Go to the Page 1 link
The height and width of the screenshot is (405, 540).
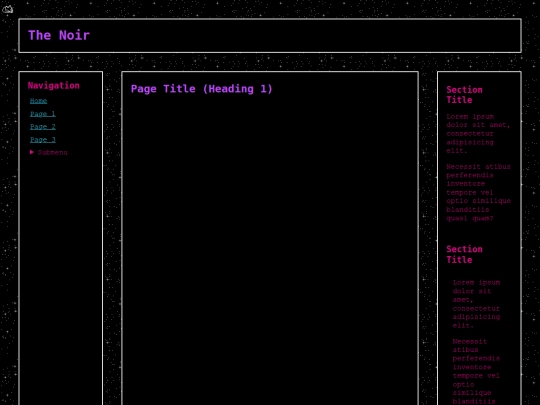(43, 114)
